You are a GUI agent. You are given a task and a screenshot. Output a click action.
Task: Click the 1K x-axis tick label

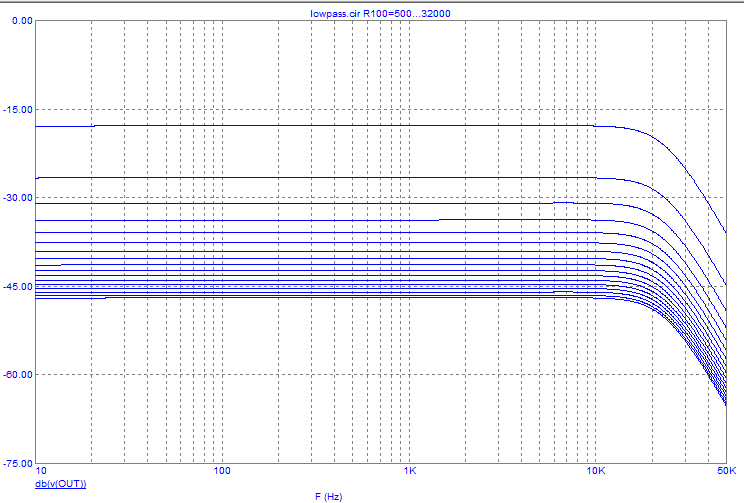(x=409, y=472)
